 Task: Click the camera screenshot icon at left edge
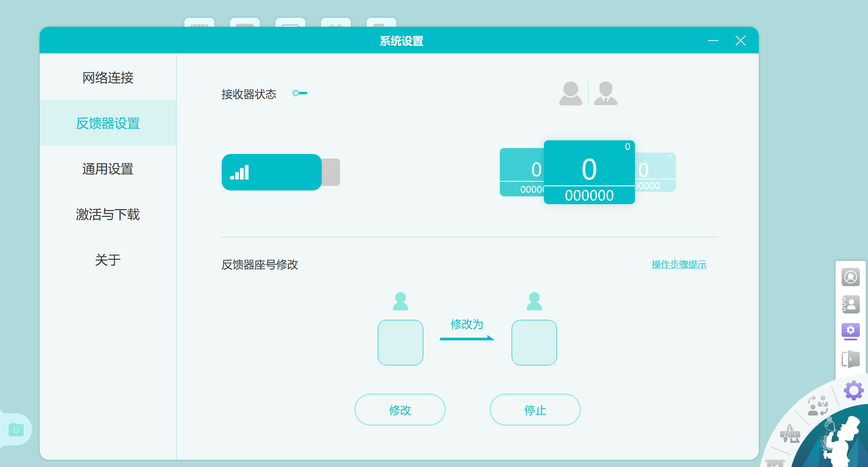[16, 430]
